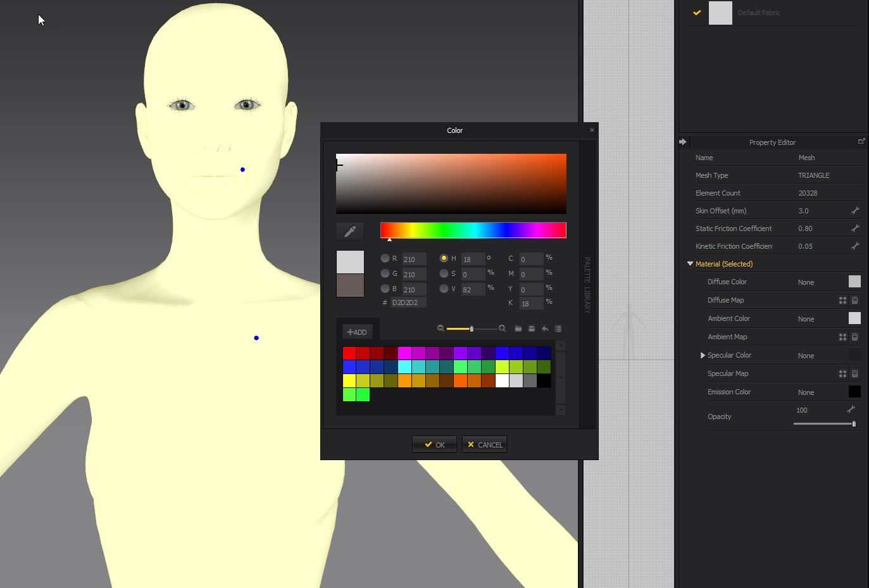Click the K percent input field

[x=531, y=303]
